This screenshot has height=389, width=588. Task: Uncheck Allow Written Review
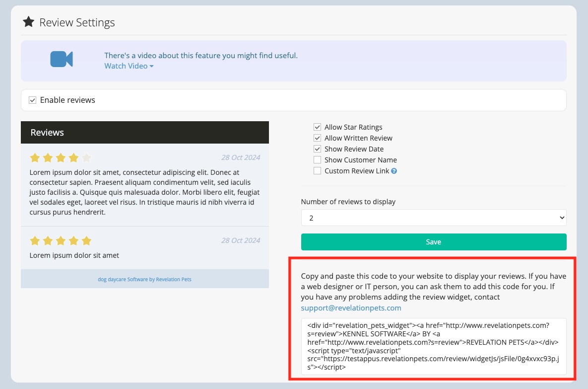coord(317,138)
